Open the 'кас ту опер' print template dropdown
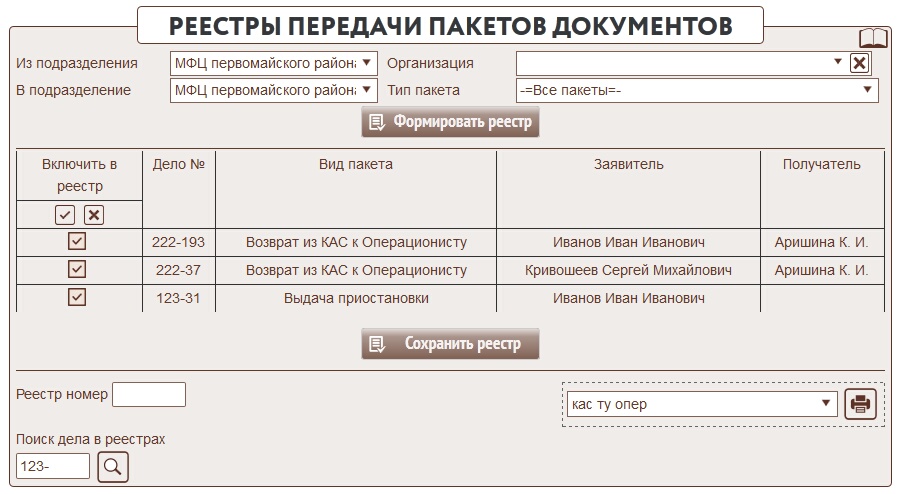Screen dimensions: 901x494 click(701, 404)
